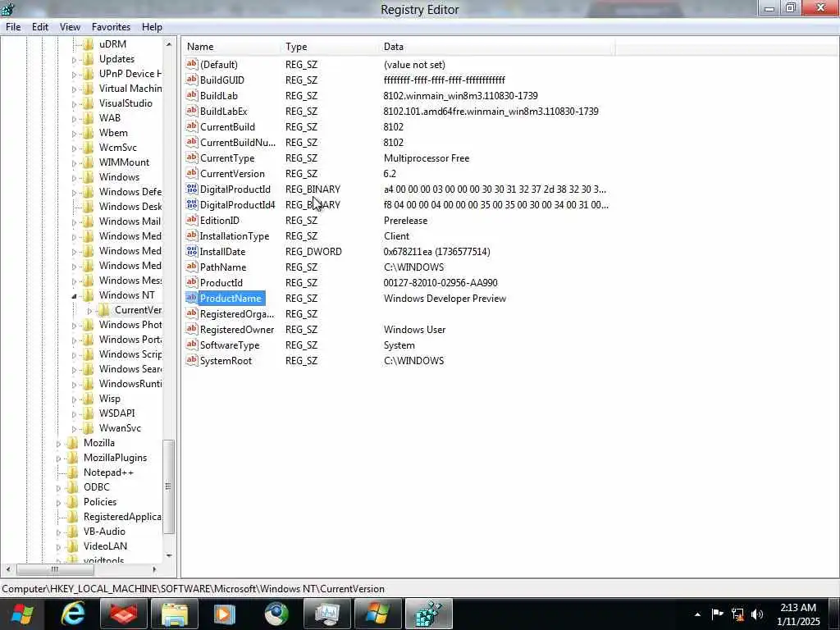Screen dimensions: 840x630
Task: Click the DigitalProductId binary icon
Action: click(x=192, y=189)
